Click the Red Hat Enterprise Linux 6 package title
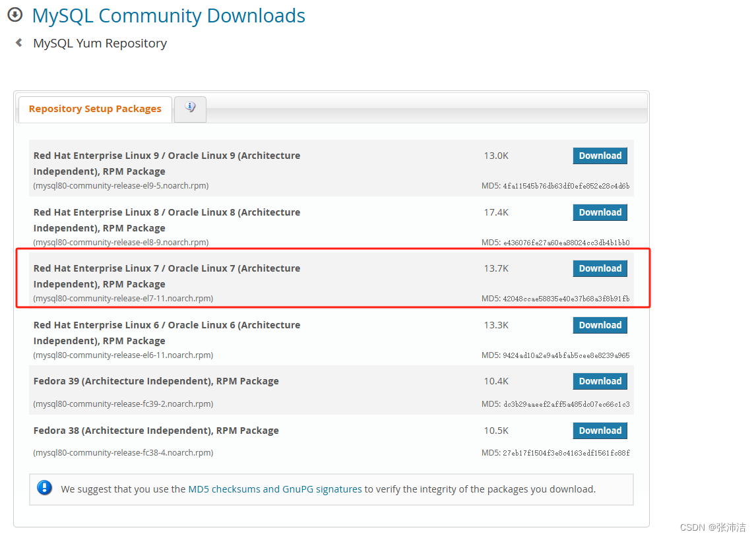 pos(167,333)
